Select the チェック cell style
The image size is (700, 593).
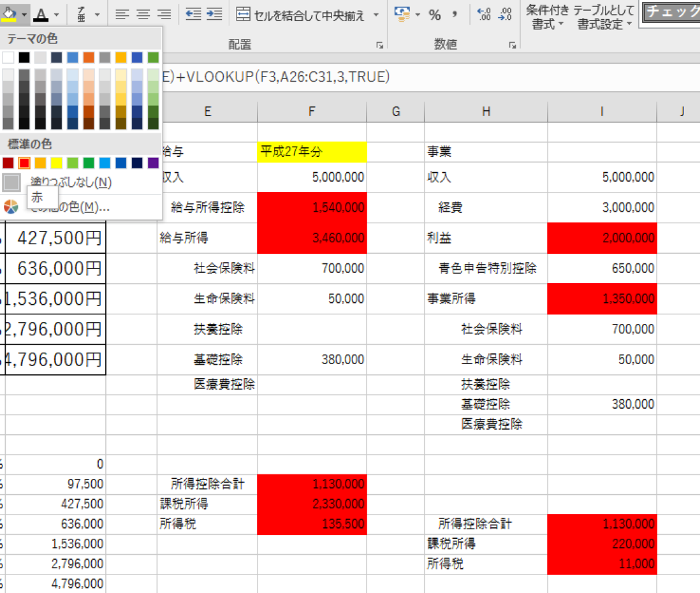(x=671, y=12)
